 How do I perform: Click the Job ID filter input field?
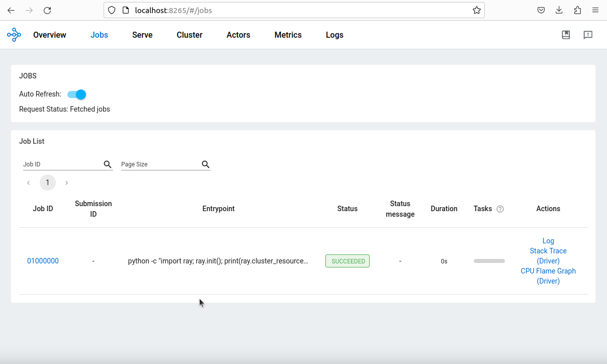click(x=62, y=164)
